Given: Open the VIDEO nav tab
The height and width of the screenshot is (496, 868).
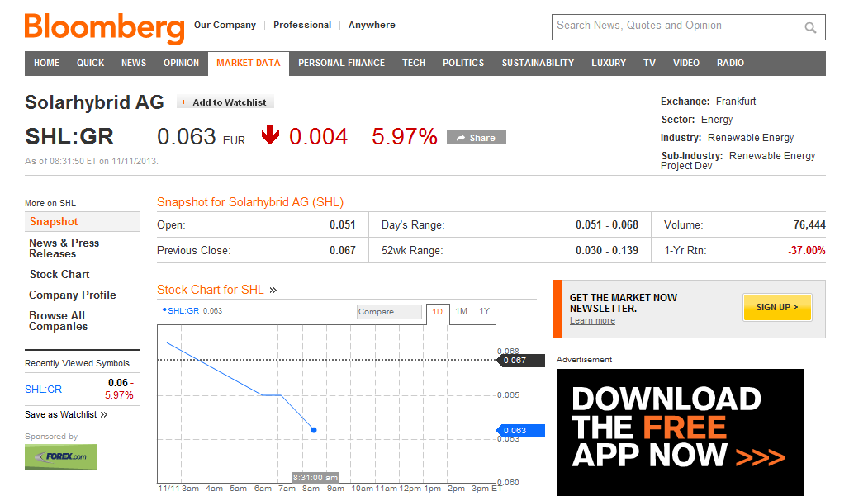Looking at the screenshot, I should coord(685,63).
